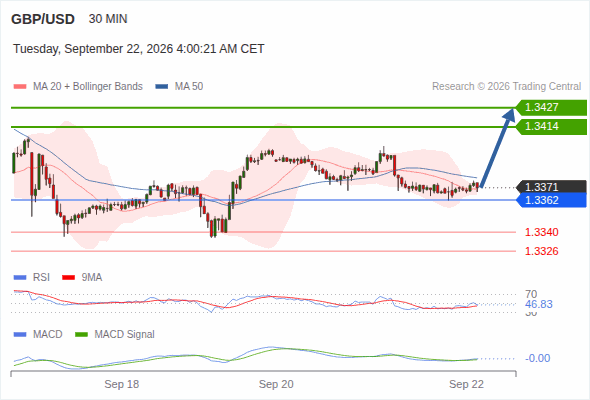This screenshot has height=400, width=590.
Task: Click the MA 50 blue legend swatch
Action: tap(161, 87)
